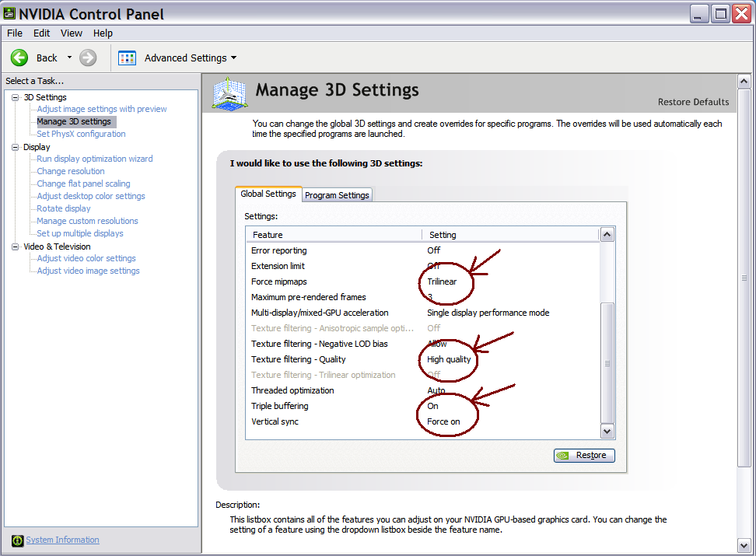Click the Restore Defaults link
This screenshot has width=756, height=556.
point(693,102)
